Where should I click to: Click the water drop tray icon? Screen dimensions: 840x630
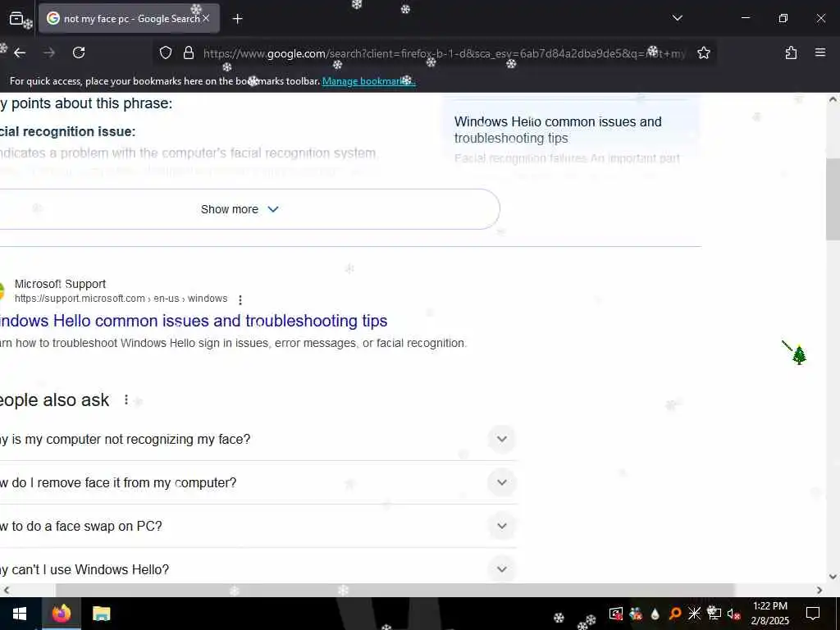click(655, 614)
